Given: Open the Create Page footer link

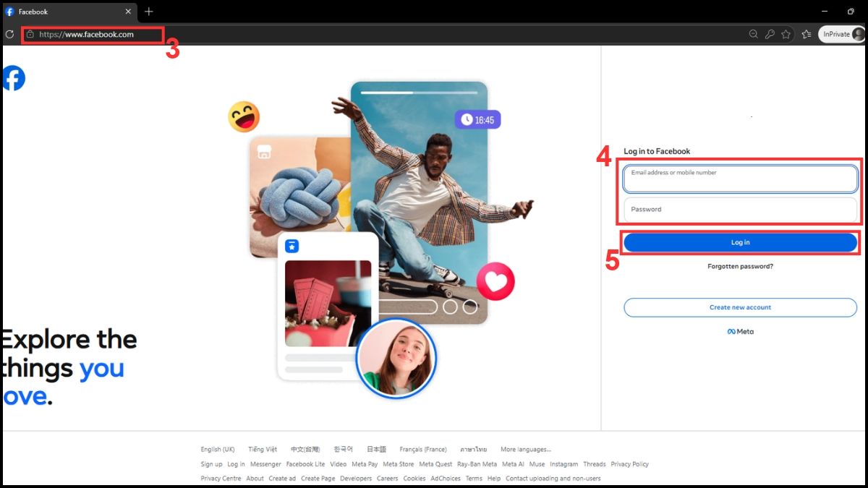Looking at the screenshot, I should (x=318, y=479).
